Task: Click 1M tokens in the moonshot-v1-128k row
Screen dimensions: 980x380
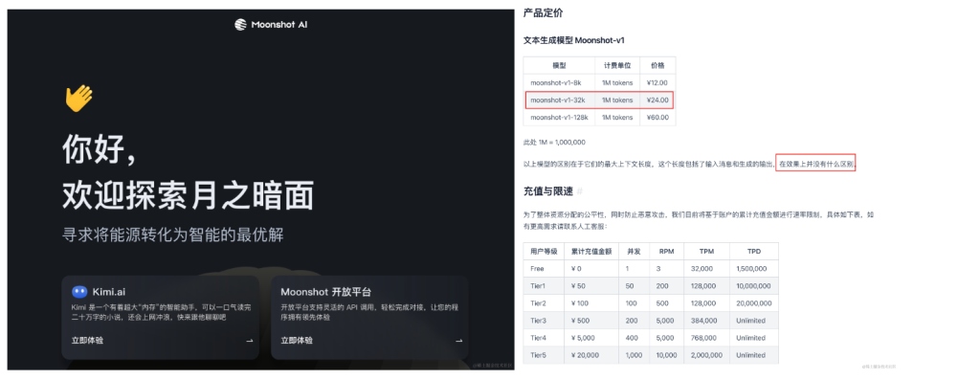Action: pyautogui.click(x=617, y=118)
